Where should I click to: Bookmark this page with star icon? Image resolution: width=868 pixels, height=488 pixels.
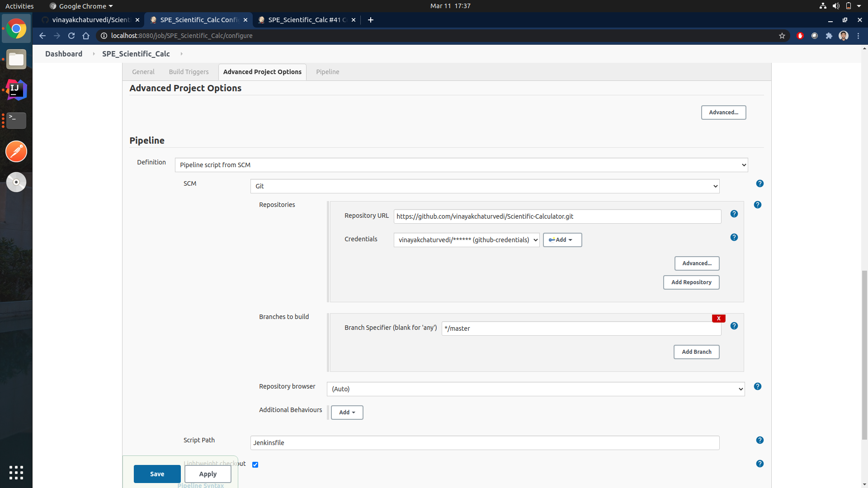pos(782,36)
